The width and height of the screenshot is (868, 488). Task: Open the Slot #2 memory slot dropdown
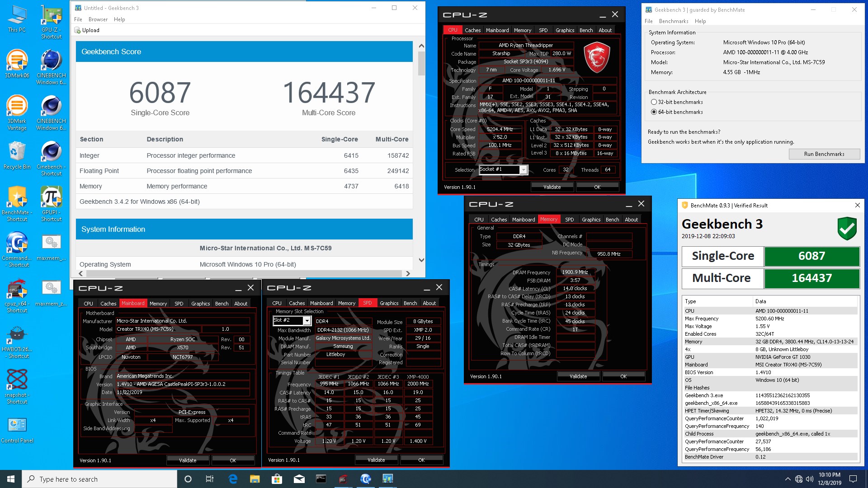pyautogui.click(x=307, y=320)
